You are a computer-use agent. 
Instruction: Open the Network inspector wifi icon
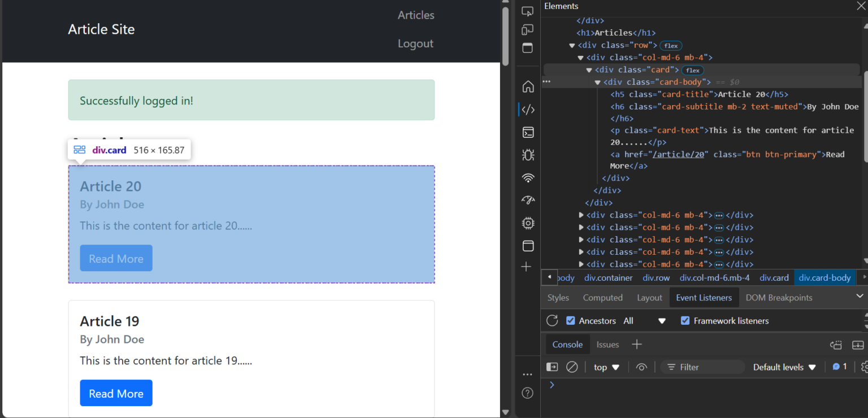527,177
